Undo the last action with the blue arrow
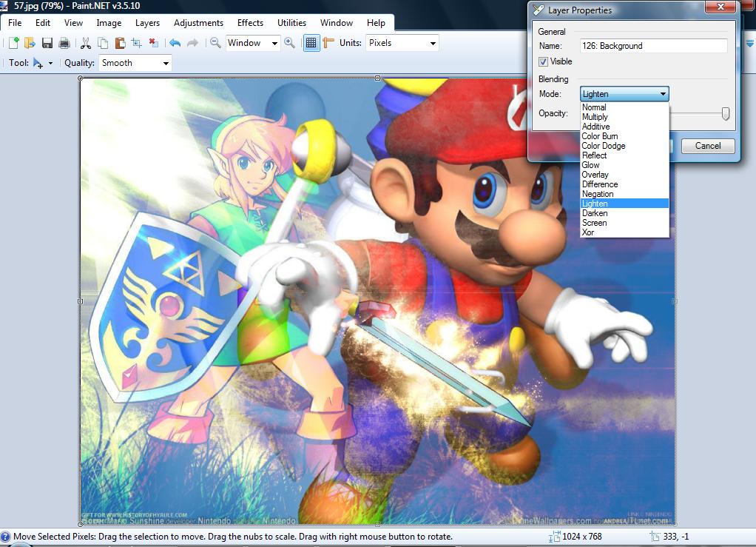 coord(175,43)
